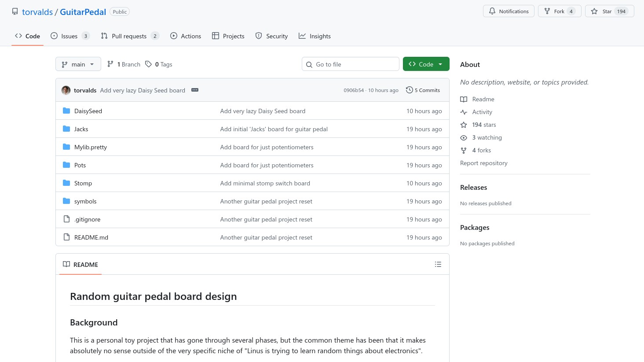Click the eye icon beside 3 watching
Screen dimensions: 644x362
464,137
